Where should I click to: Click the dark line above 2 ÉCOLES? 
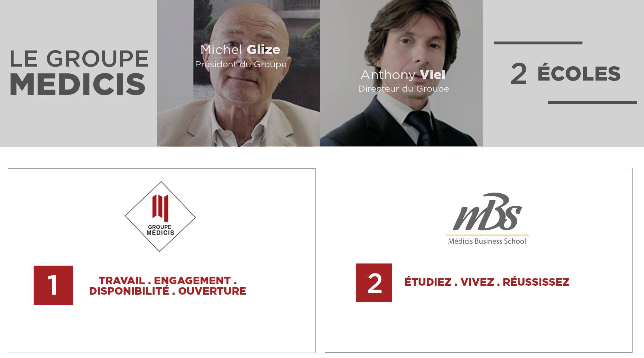(538, 43)
